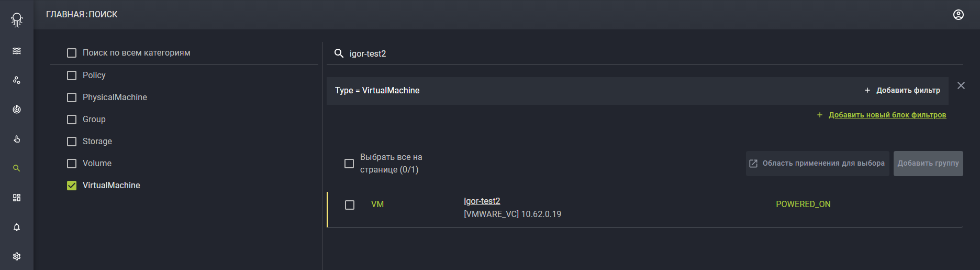Click 'Добавить фильтр' button
The width and height of the screenshot is (980, 270).
click(902, 90)
